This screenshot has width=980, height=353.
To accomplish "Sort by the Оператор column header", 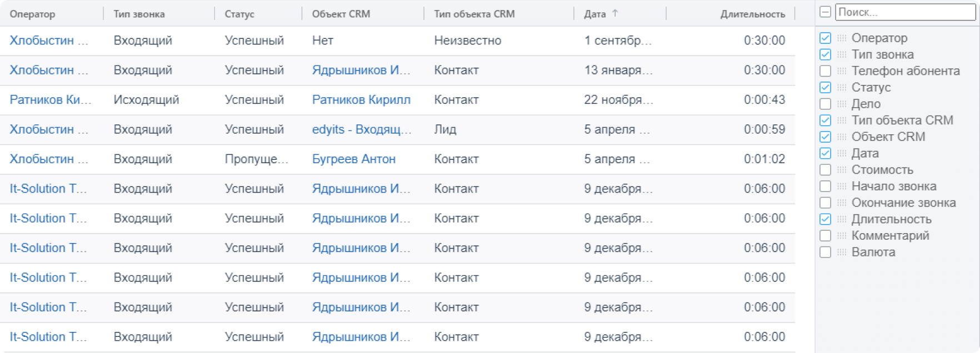I will (x=32, y=14).
